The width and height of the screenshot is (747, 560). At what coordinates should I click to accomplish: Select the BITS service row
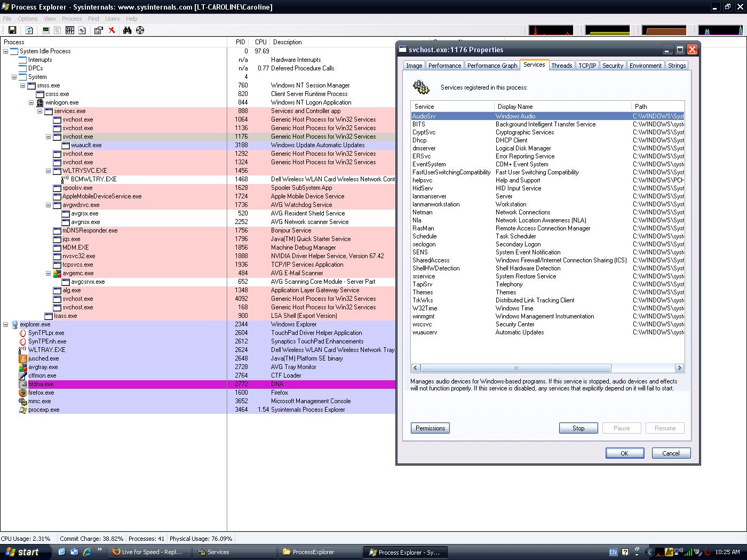(x=547, y=124)
